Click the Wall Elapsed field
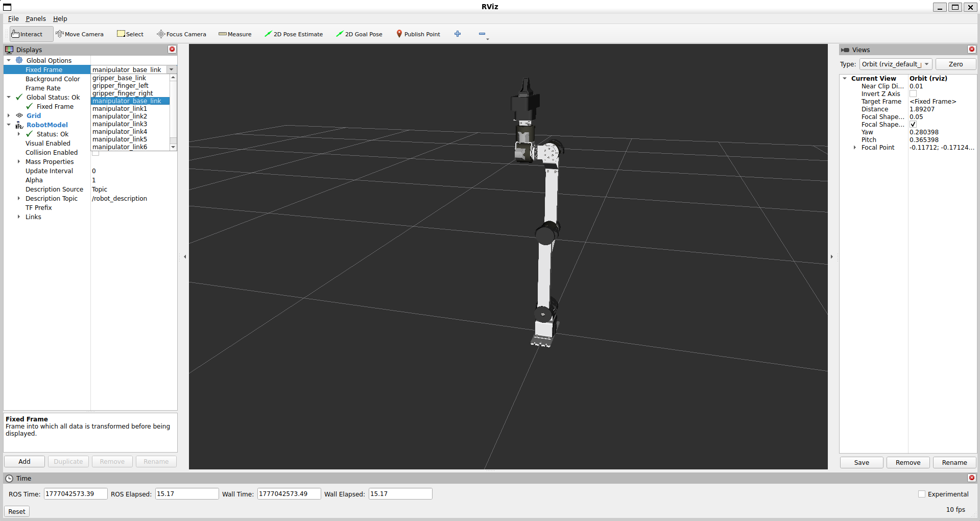This screenshot has height=521, width=980. [400, 494]
